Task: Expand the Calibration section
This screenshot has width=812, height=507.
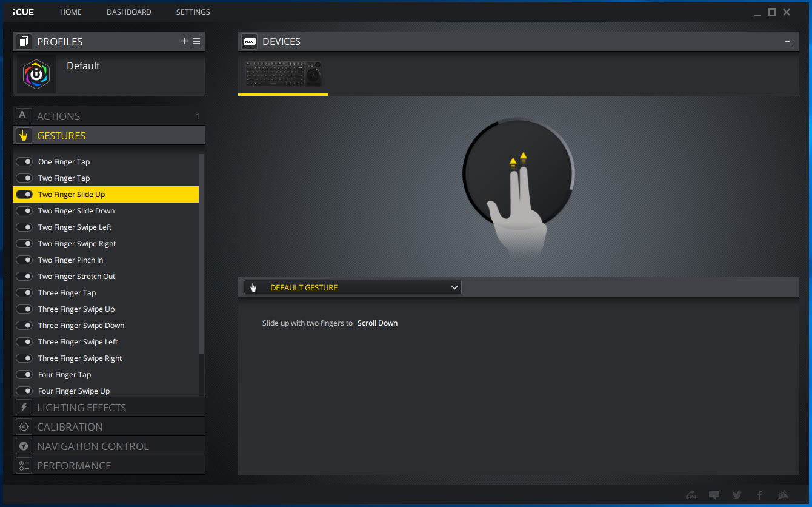Action: click(109, 426)
